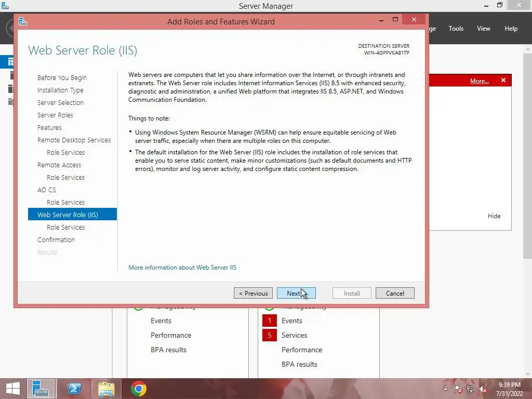532x399 pixels.
Task: Click the Action Center flag tray icon
Action: tap(458, 389)
